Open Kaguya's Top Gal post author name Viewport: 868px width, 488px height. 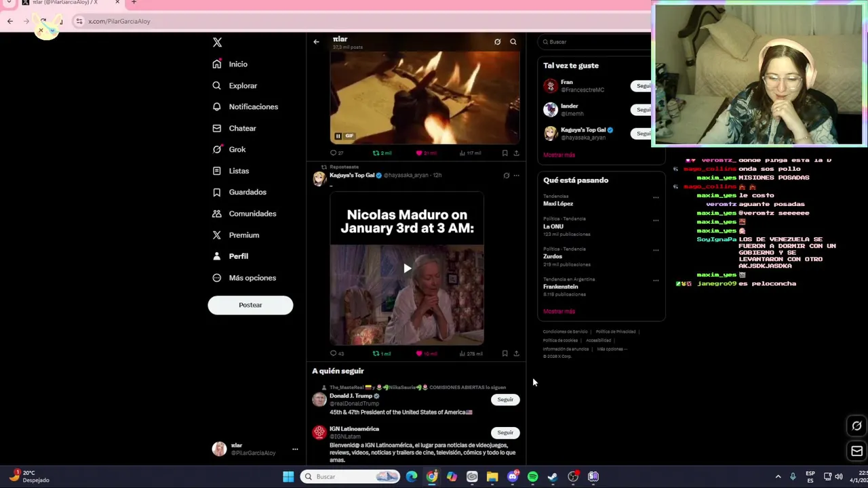tap(352, 175)
